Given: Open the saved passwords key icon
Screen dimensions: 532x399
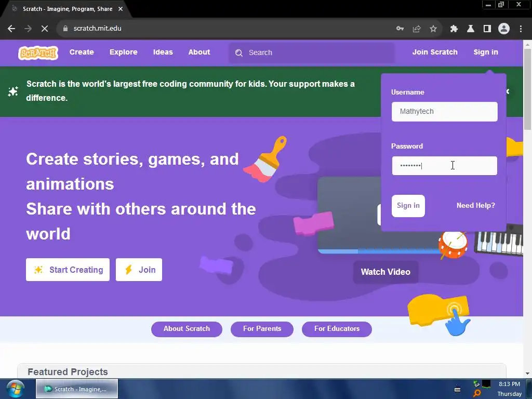Looking at the screenshot, I should (x=400, y=29).
